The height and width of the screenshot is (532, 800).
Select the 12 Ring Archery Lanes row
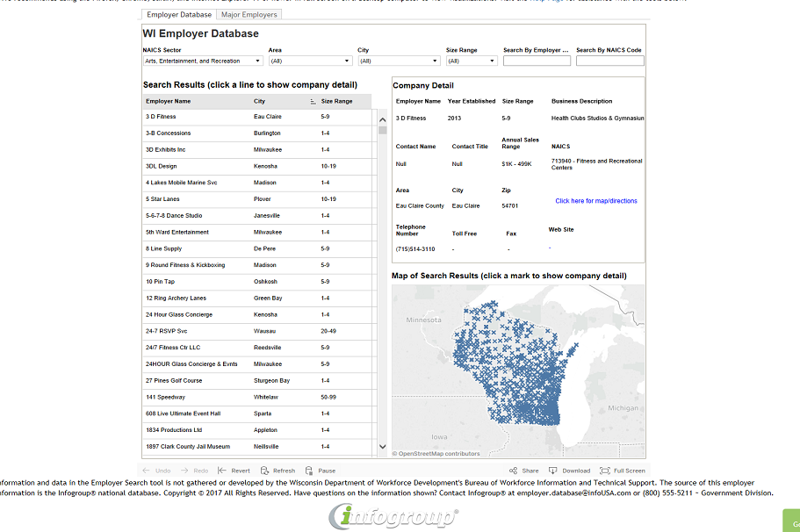tap(257, 298)
